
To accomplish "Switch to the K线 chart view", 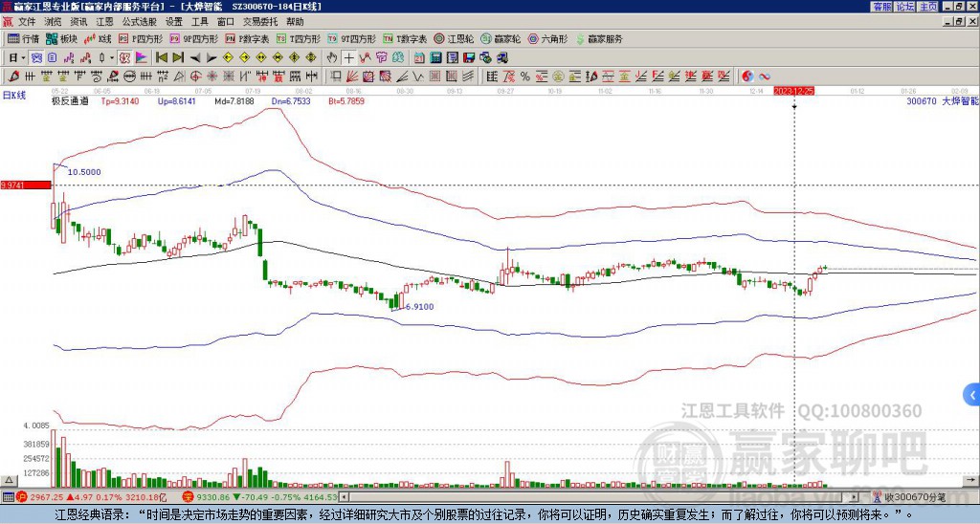I will click(x=99, y=38).
